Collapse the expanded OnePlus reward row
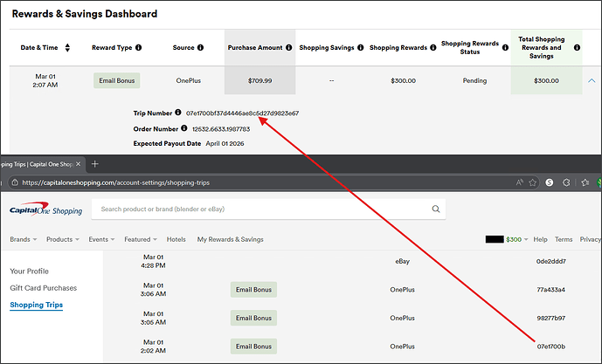This screenshot has height=364, width=602. 592,80
